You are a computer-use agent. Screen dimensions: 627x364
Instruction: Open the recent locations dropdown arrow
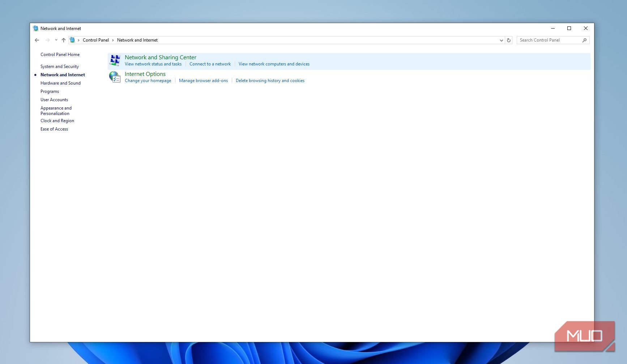tap(56, 40)
